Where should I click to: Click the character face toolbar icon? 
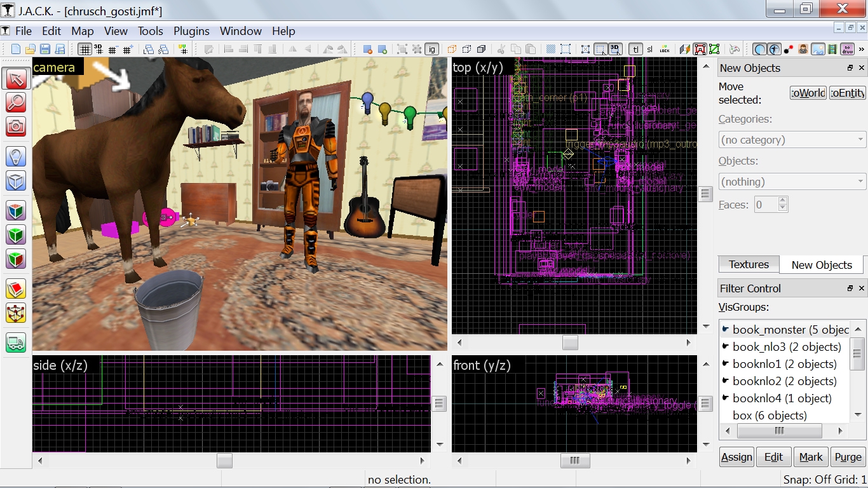click(803, 49)
